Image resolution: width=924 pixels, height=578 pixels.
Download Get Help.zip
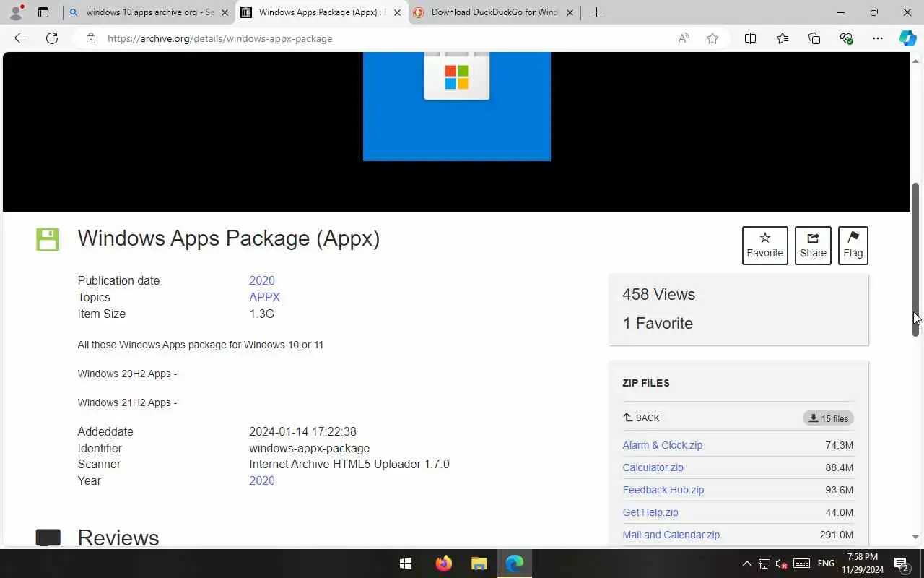650,512
